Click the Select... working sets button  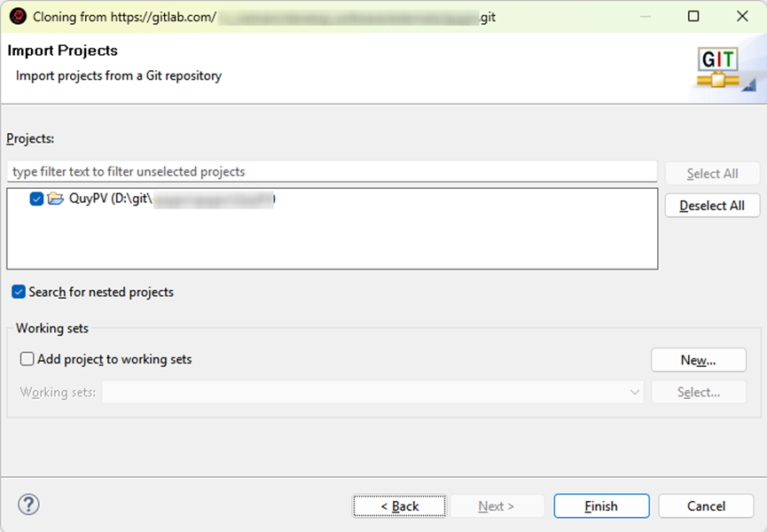tap(698, 392)
